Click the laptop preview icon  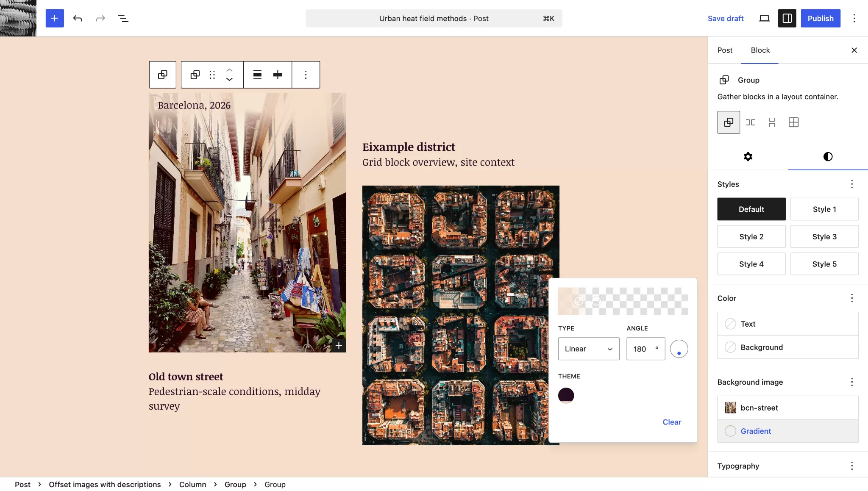click(x=764, y=18)
